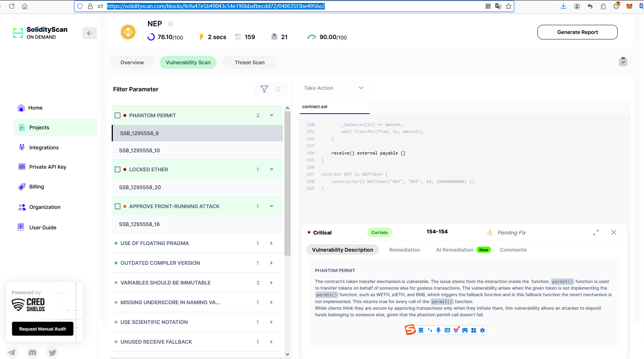Screen dimensions: 644x359
Task: Open the Discord icon link
Action: pos(32,352)
